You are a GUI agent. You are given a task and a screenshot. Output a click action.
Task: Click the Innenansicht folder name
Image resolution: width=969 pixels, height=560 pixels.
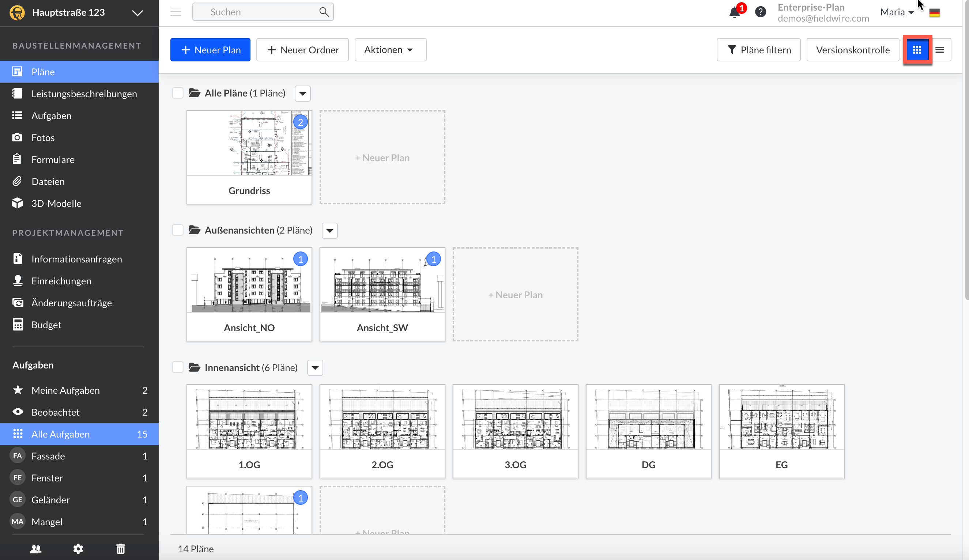(232, 367)
